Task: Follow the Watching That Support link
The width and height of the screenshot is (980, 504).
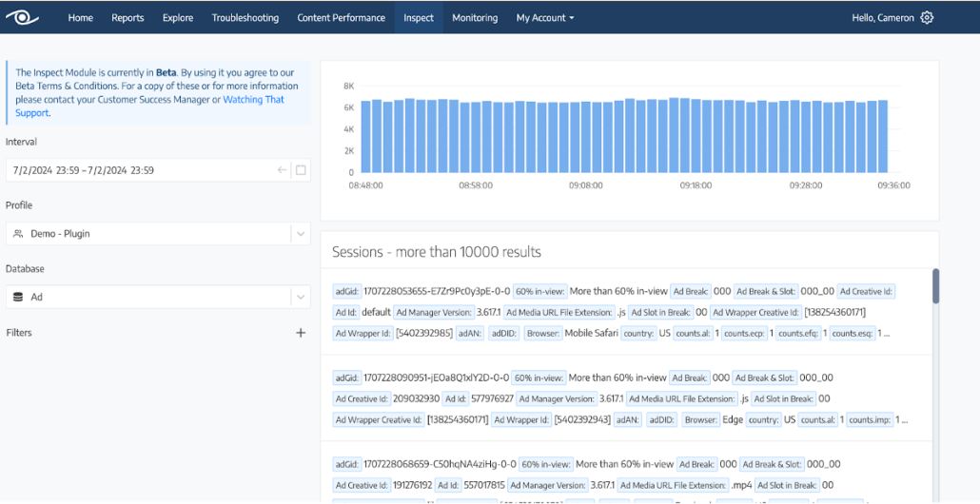Action: [x=253, y=100]
